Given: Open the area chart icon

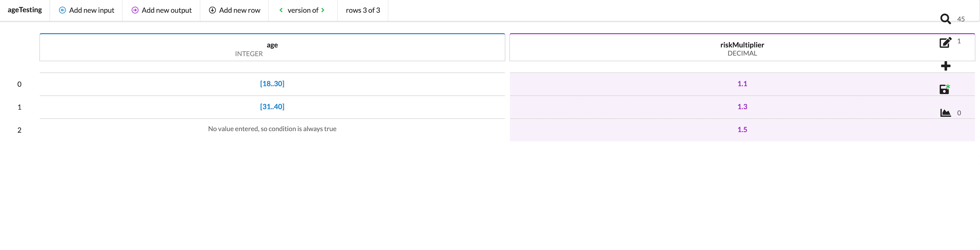Looking at the screenshot, I should (x=945, y=113).
